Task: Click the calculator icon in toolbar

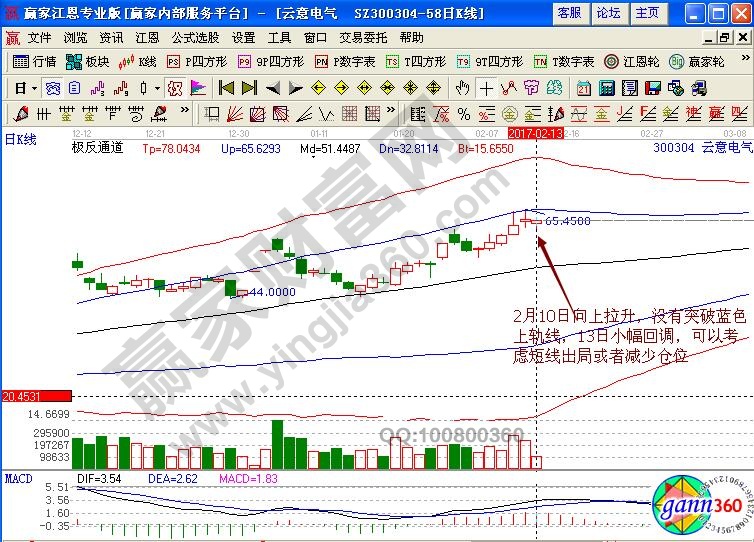Action: coord(605,88)
